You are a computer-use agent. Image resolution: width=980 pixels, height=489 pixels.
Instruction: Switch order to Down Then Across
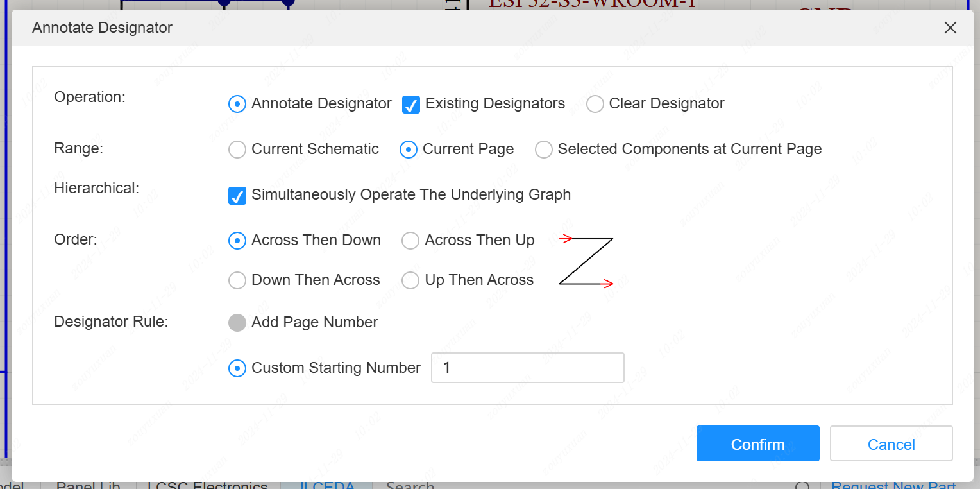click(237, 280)
